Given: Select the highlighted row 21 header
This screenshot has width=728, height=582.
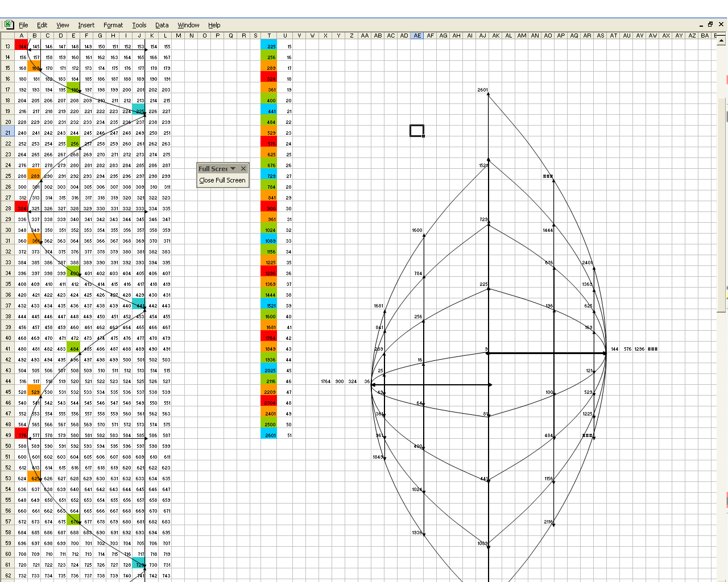Looking at the screenshot, I should 7,132.
